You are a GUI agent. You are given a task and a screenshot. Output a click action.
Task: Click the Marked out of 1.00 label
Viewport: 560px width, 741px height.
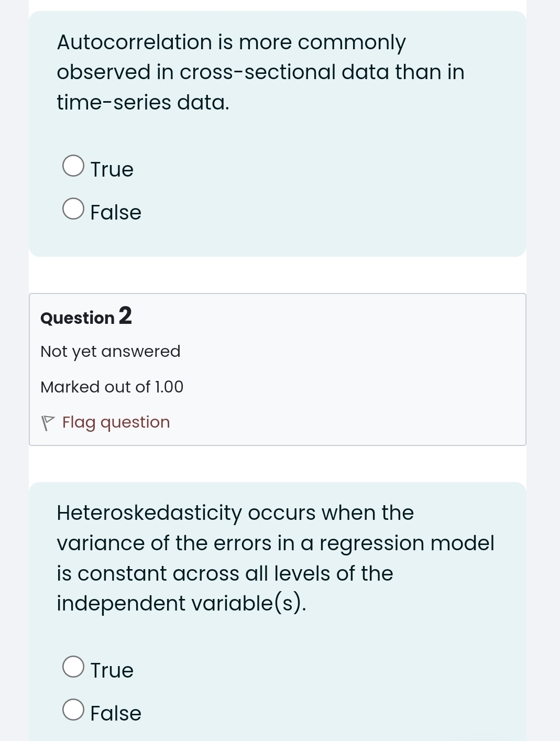(112, 387)
